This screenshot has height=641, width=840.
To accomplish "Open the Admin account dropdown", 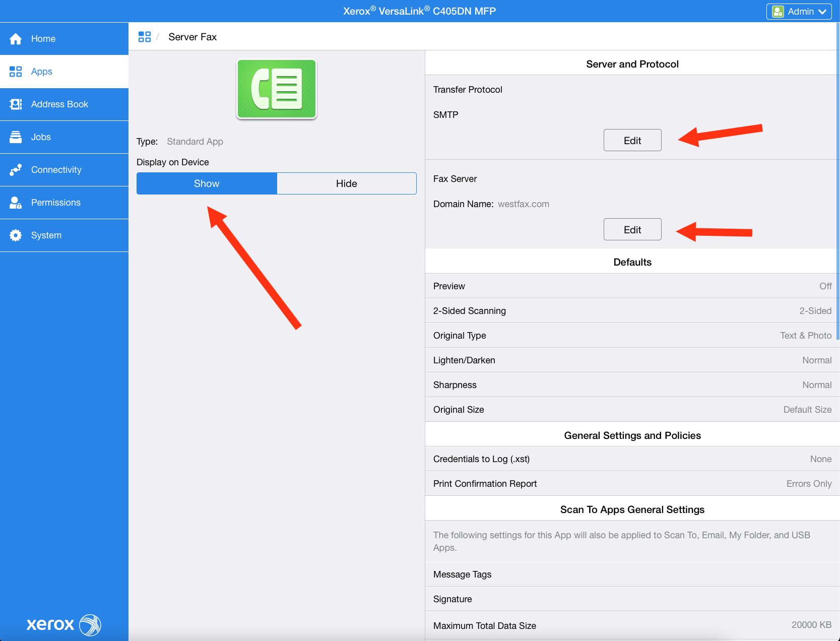I will coord(799,11).
